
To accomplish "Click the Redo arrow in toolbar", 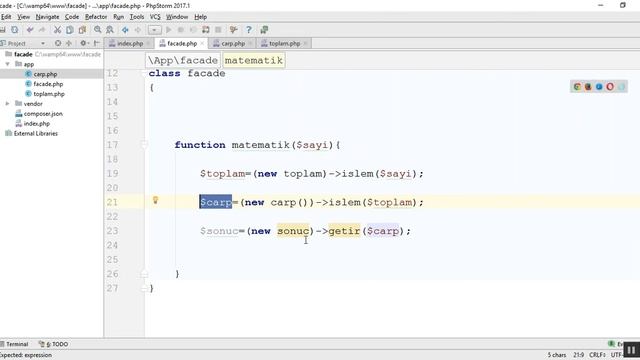I will (42, 30).
